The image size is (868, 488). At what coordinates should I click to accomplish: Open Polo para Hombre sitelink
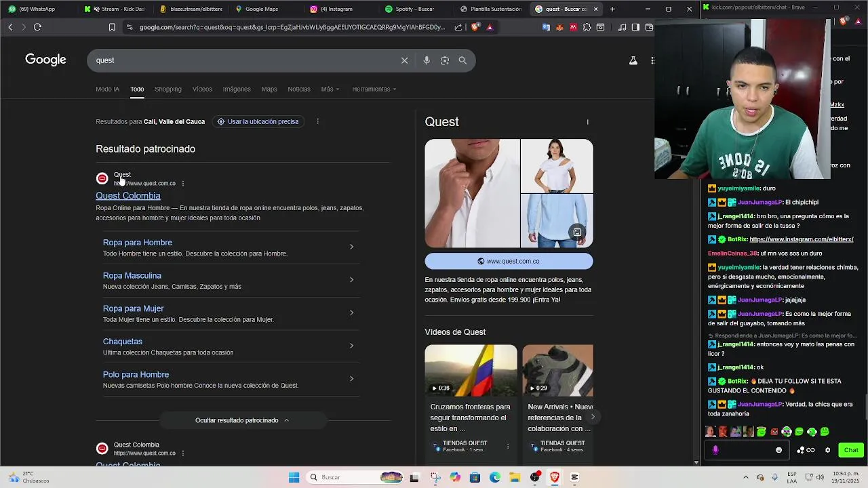click(x=136, y=375)
